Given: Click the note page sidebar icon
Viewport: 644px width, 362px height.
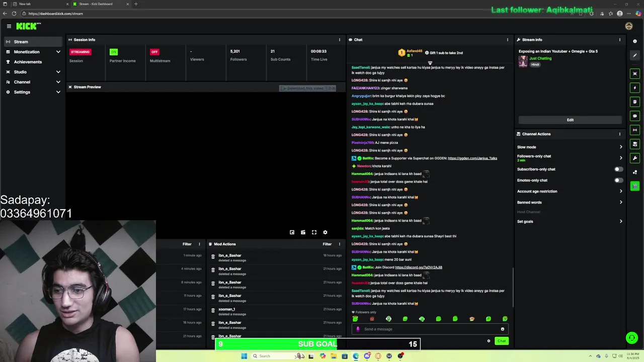Looking at the screenshot, I should click(x=635, y=102).
